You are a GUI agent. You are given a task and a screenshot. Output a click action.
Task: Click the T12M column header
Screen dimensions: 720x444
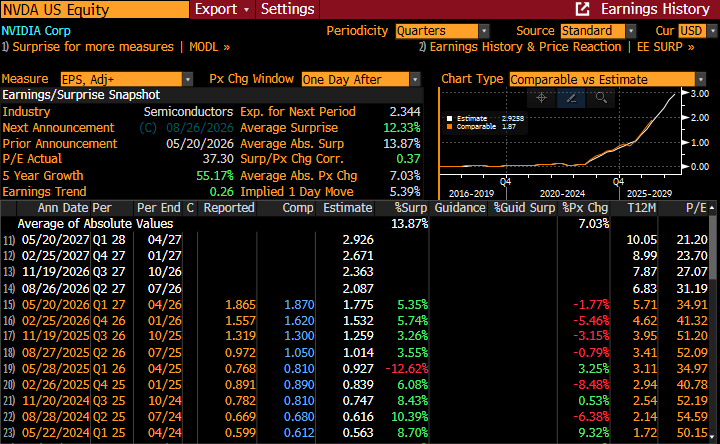pyautogui.click(x=641, y=208)
